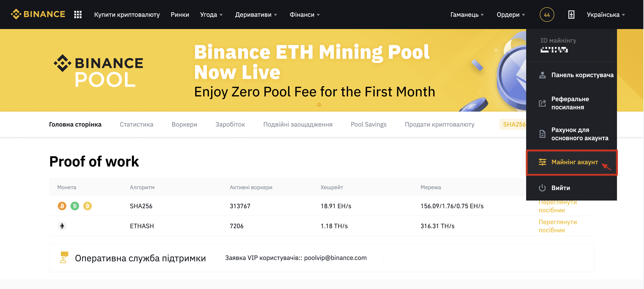Select Рахунок для основного акаунта entry
The image size is (644, 289).
(571, 134)
